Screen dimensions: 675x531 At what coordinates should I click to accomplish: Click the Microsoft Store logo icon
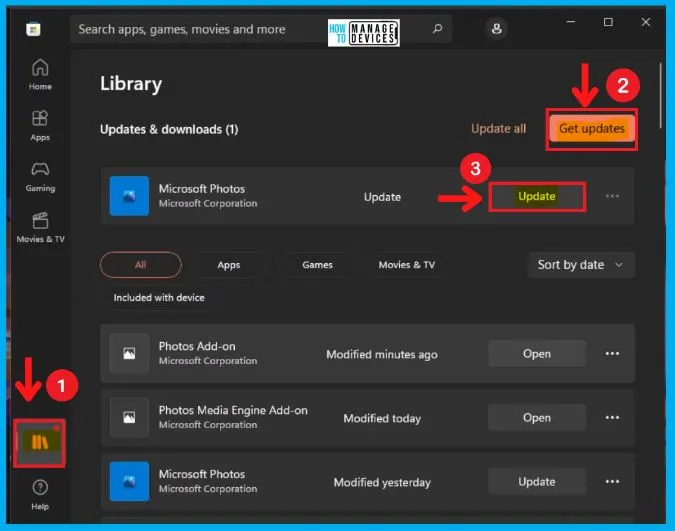coord(33,29)
